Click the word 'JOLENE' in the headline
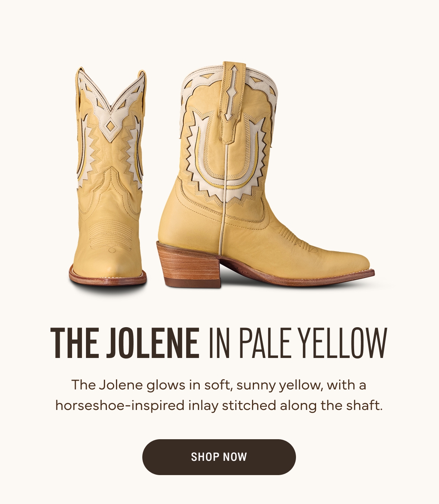439x504 pixels. click(x=153, y=343)
